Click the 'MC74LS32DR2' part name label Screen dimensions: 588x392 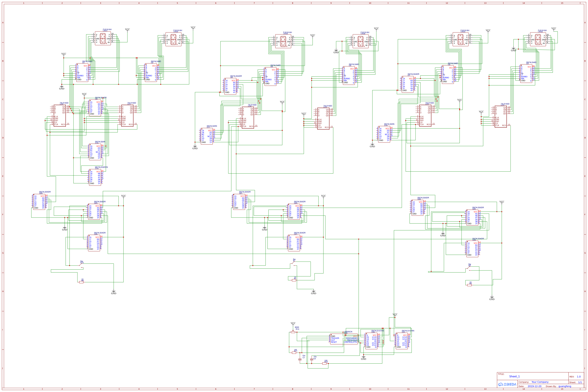[101, 167]
